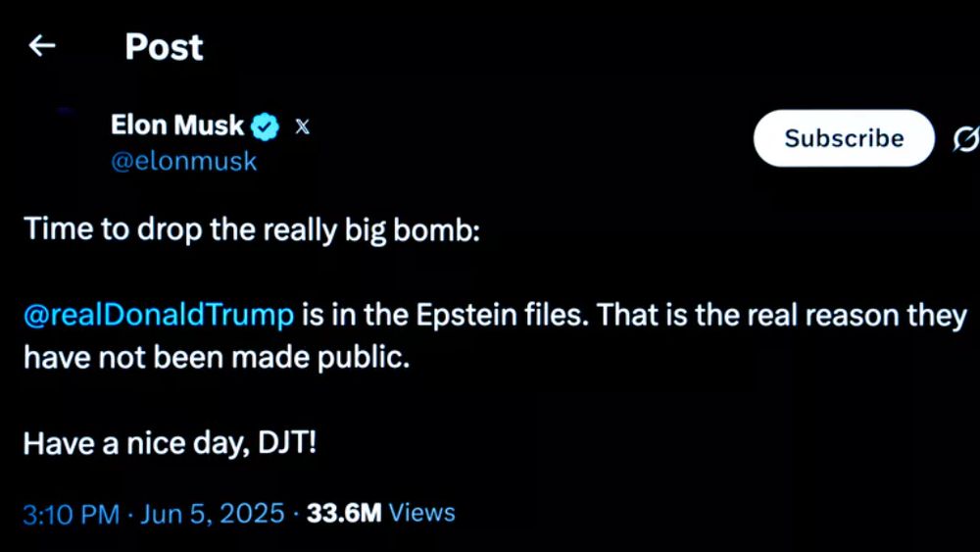
Task: Click the text 'have not been made public.'
Action: click(x=214, y=358)
